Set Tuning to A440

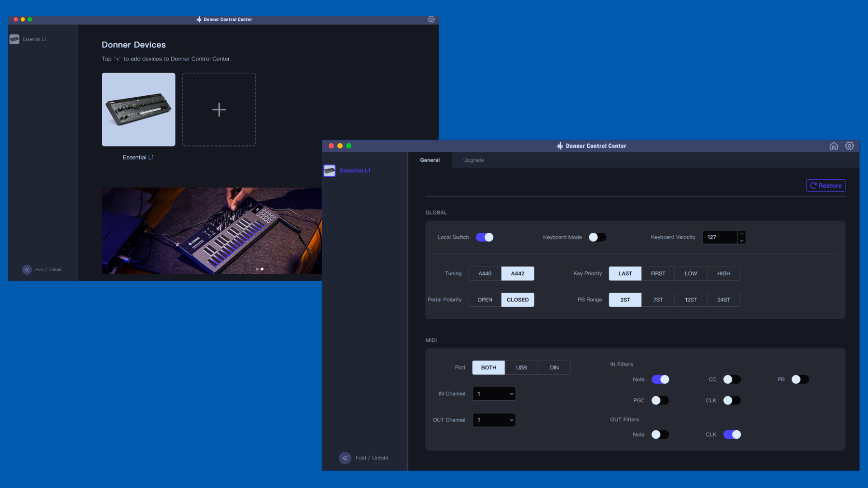pyautogui.click(x=485, y=273)
